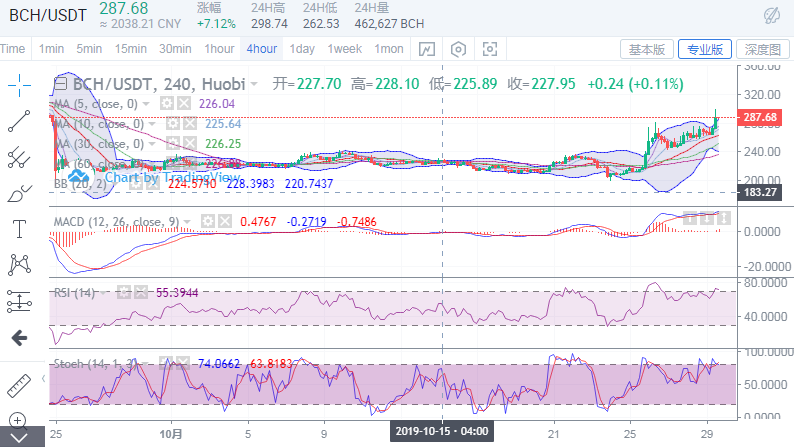Select 专业版 professional version
The image size is (794, 447).
point(704,49)
